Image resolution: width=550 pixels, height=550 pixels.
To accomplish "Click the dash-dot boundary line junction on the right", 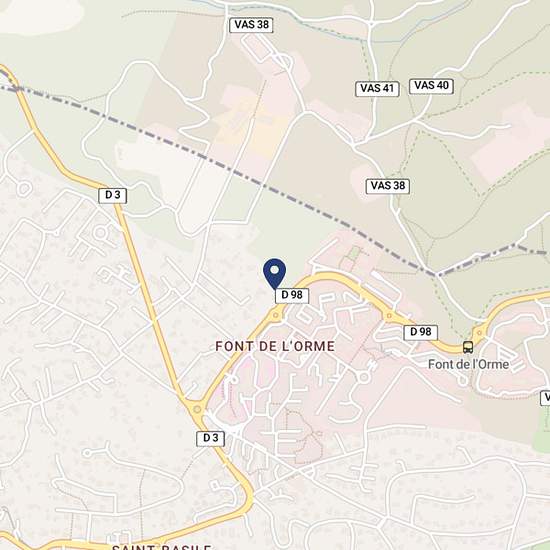I will click(436, 274).
